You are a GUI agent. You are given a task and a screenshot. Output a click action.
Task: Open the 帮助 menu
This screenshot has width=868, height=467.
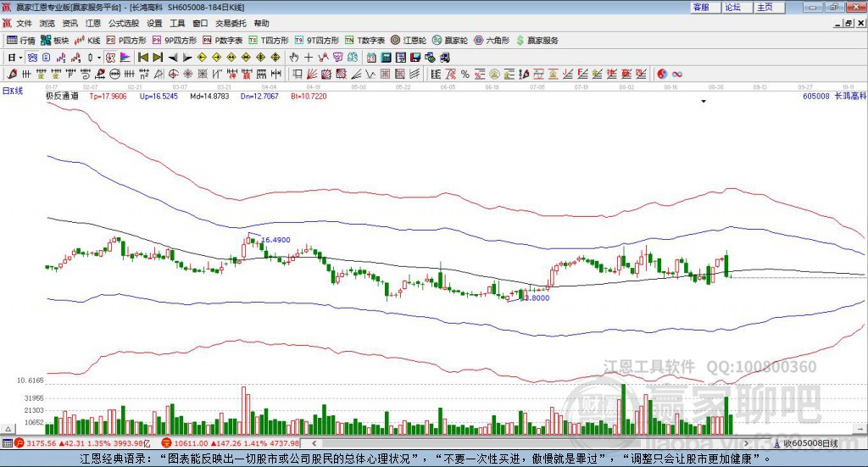point(261,23)
